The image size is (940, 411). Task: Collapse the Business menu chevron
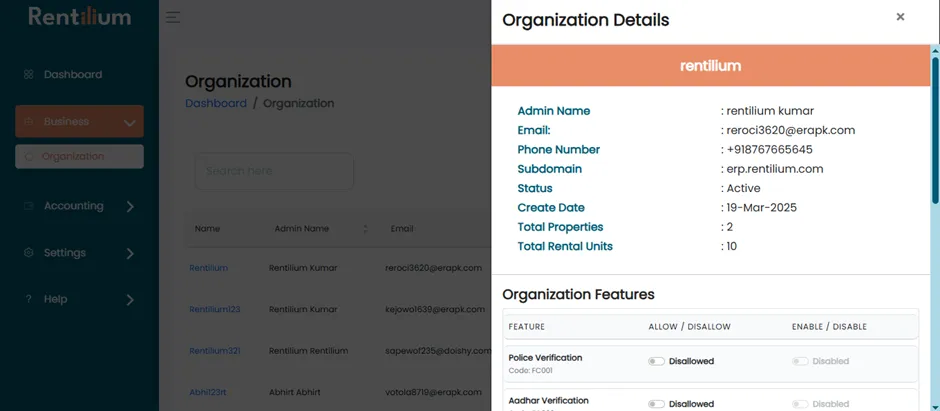pos(129,123)
